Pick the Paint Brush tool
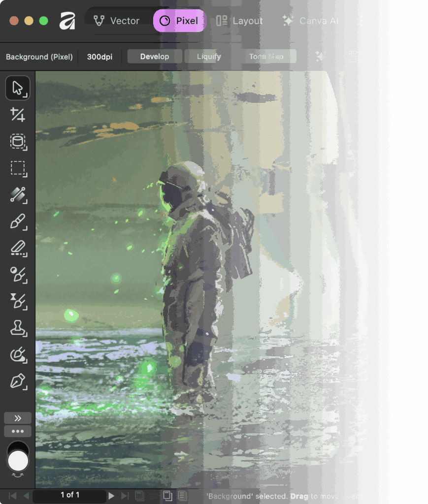This screenshot has width=428, height=504. tap(18, 222)
